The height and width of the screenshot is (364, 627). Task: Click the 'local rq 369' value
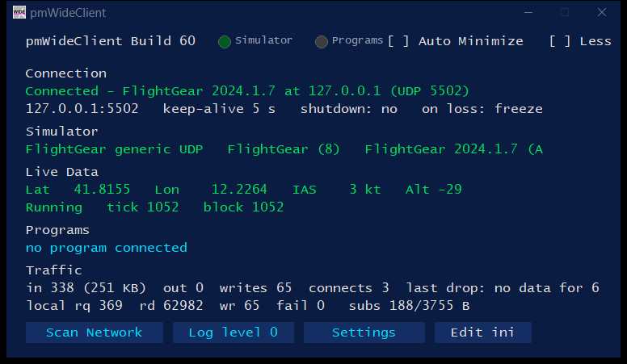[x=74, y=306]
